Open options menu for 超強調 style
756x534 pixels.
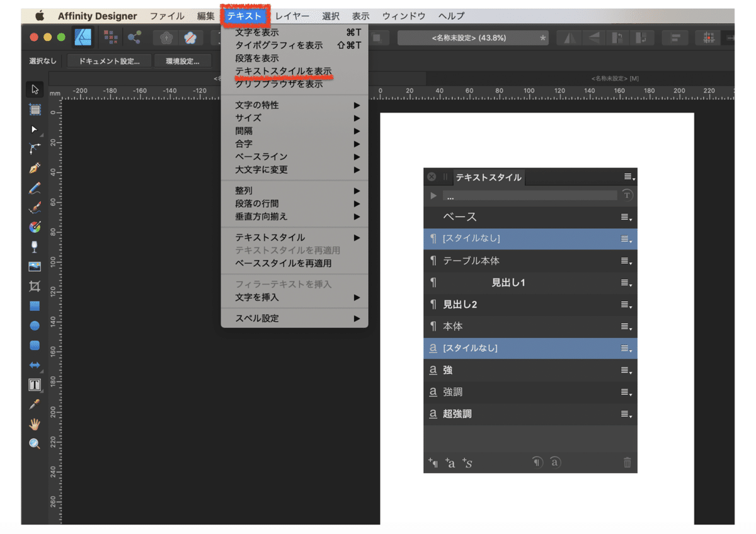[626, 414]
